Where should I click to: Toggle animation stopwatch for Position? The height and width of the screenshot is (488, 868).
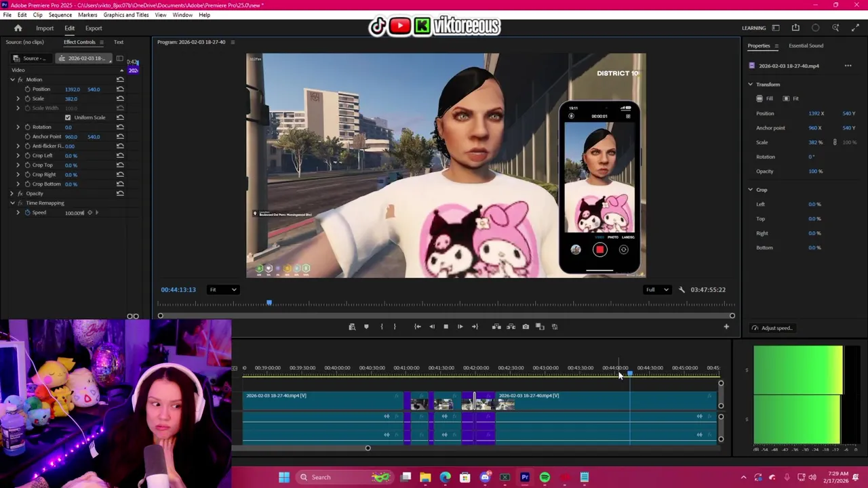pos(28,89)
